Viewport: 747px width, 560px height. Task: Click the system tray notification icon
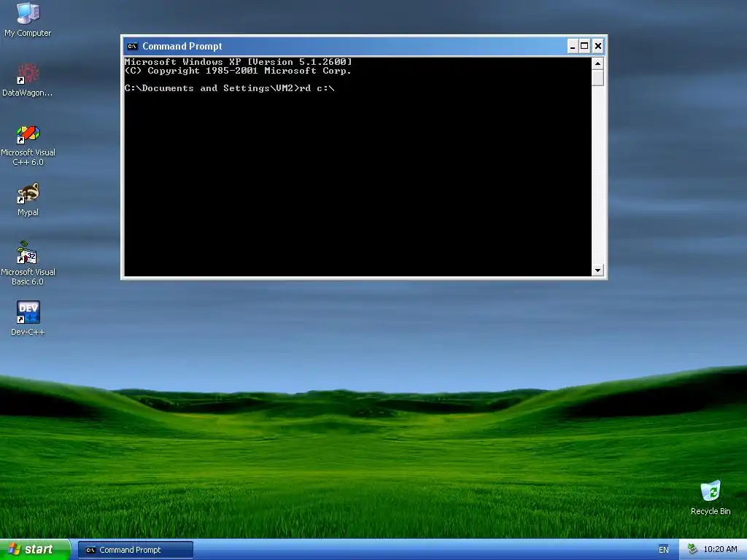click(x=692, y=549)
